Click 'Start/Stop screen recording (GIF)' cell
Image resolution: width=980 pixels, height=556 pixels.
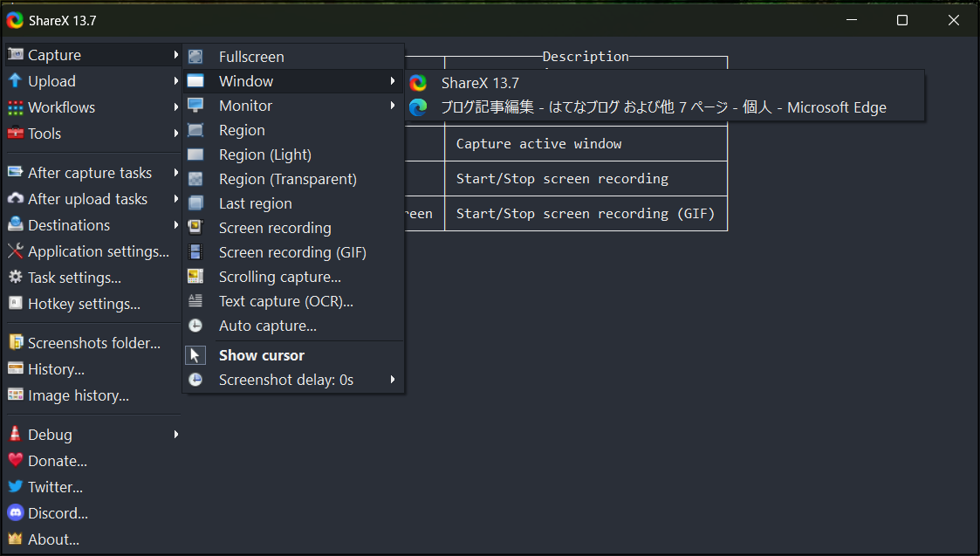coord(586,214)
